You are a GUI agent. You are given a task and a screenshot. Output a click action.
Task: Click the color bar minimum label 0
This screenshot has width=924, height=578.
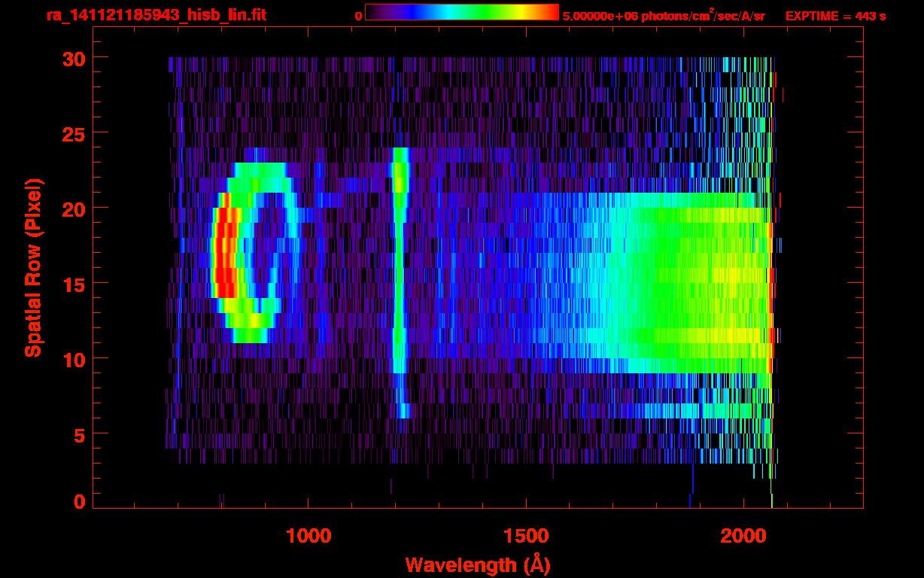(358, 16)
